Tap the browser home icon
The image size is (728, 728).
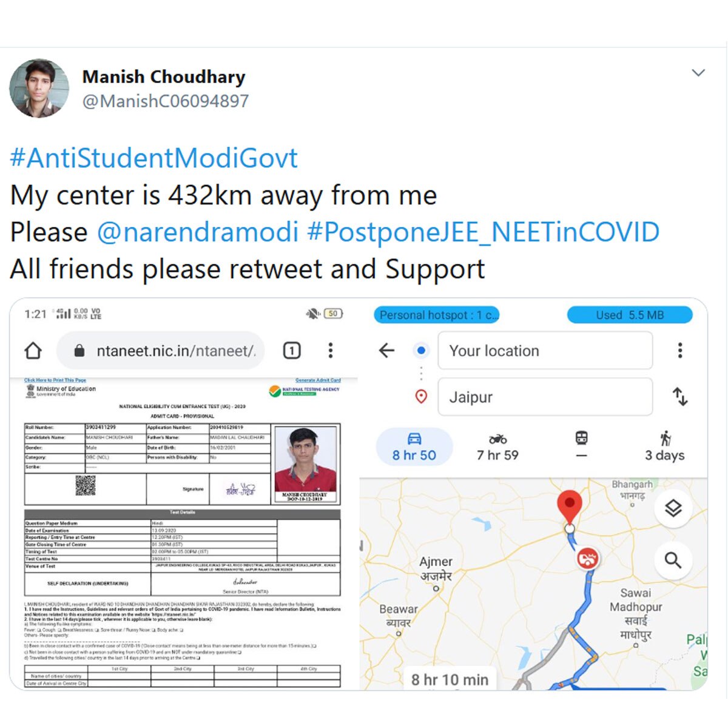pos(33,351)
